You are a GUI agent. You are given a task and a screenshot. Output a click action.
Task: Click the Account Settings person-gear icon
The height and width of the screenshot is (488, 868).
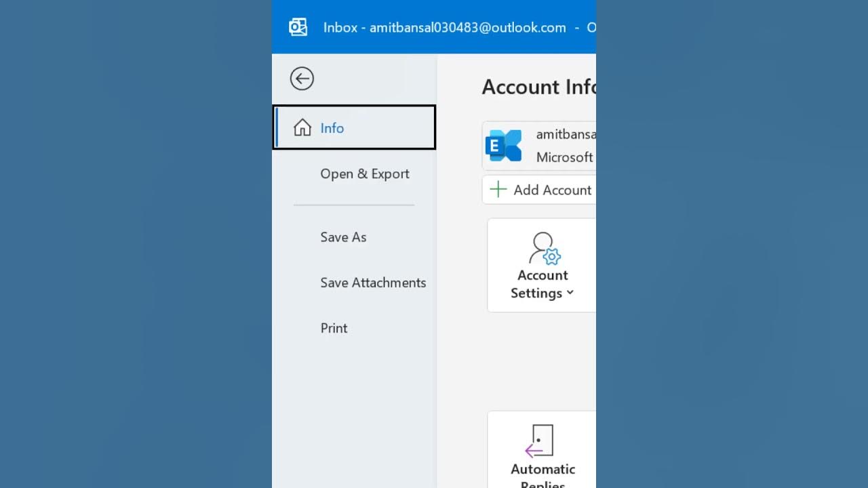pyautogui.click(x=545, y=248)
